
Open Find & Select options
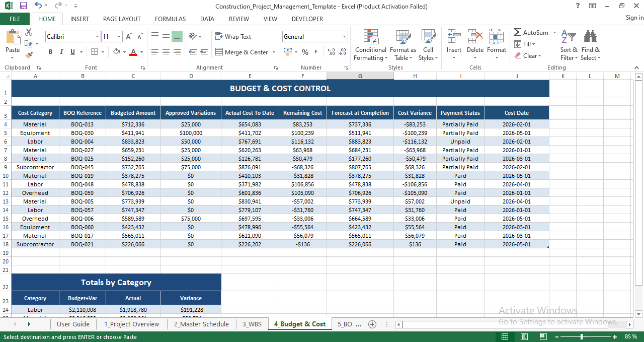(x=590, y=44)
